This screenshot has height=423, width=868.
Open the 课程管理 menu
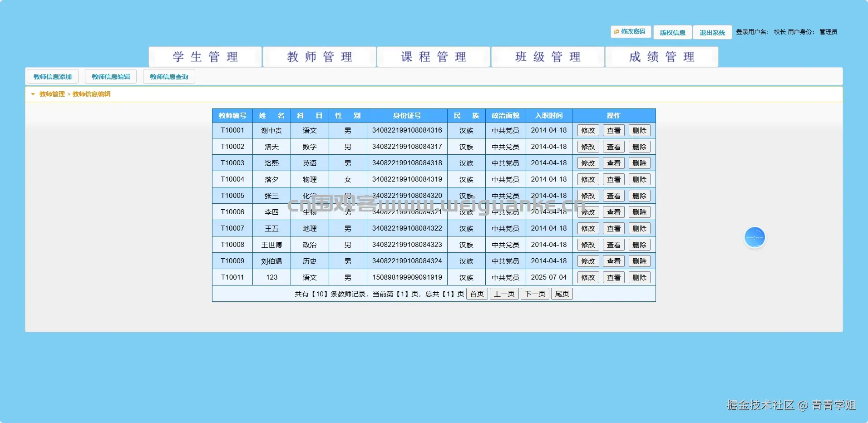tap(434, 57)
